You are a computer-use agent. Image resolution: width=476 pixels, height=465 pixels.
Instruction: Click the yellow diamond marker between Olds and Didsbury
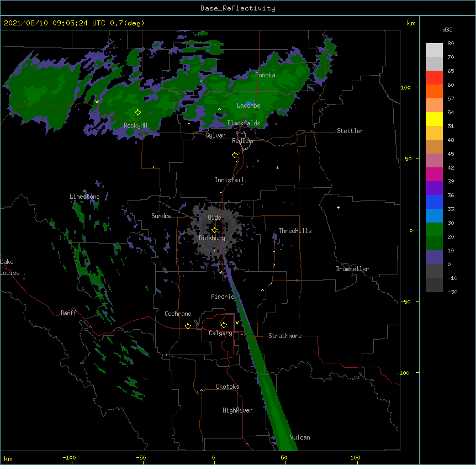(x=214, y=230)
